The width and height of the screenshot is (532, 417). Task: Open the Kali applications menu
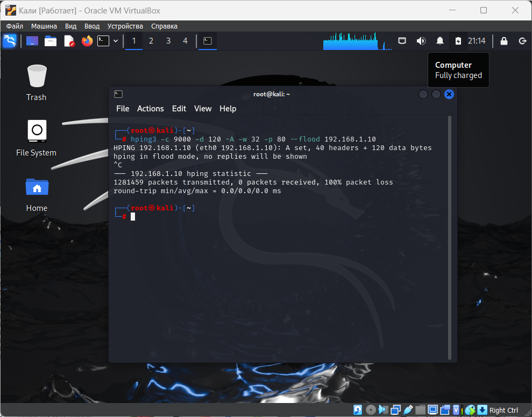coord(10,41)
